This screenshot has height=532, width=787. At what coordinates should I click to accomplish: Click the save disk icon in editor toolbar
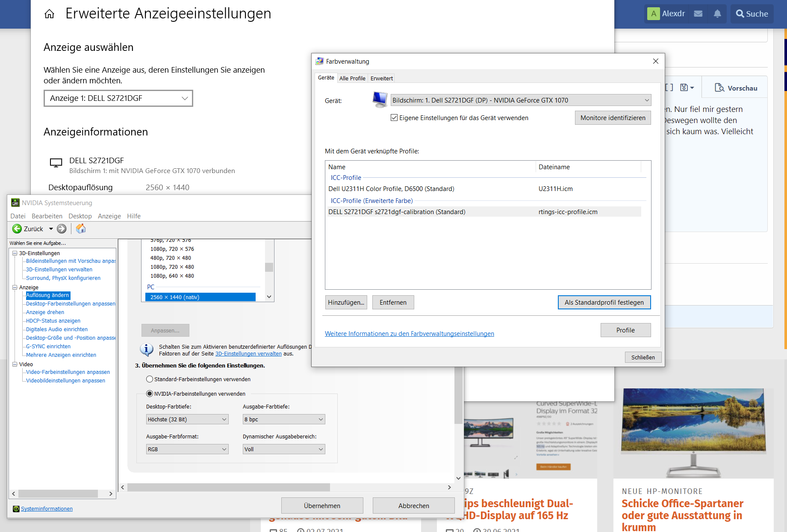point(684,88)
